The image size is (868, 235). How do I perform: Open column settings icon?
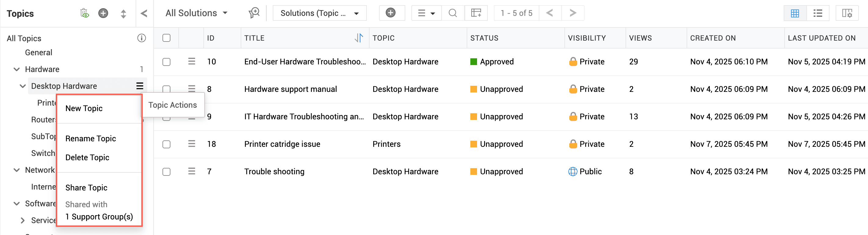(847, 13)
